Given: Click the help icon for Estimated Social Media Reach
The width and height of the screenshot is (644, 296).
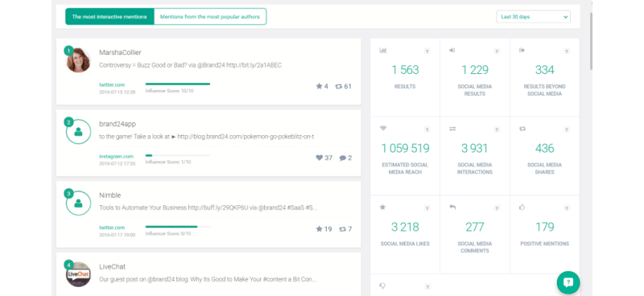Looking at the screenshot, I should [x=427, y=129].
